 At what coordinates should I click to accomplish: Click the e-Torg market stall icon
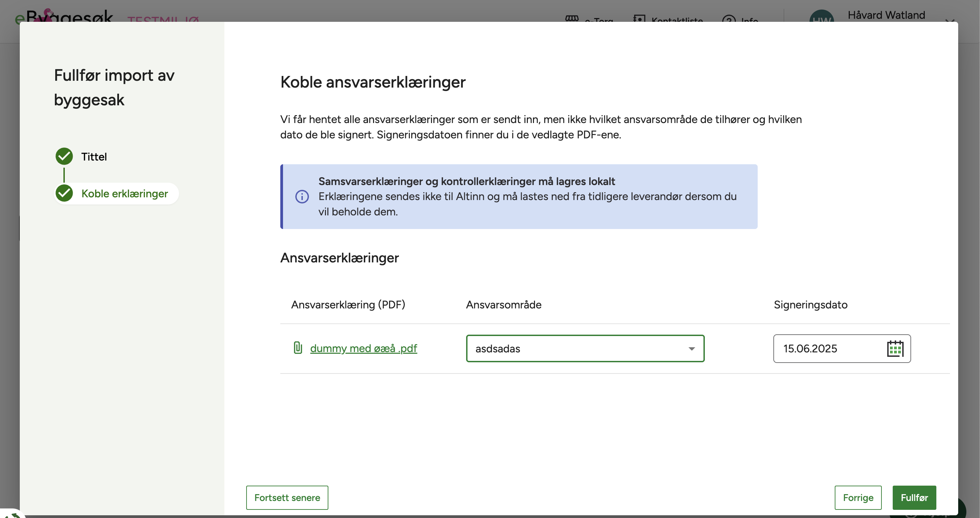[571, 18]
